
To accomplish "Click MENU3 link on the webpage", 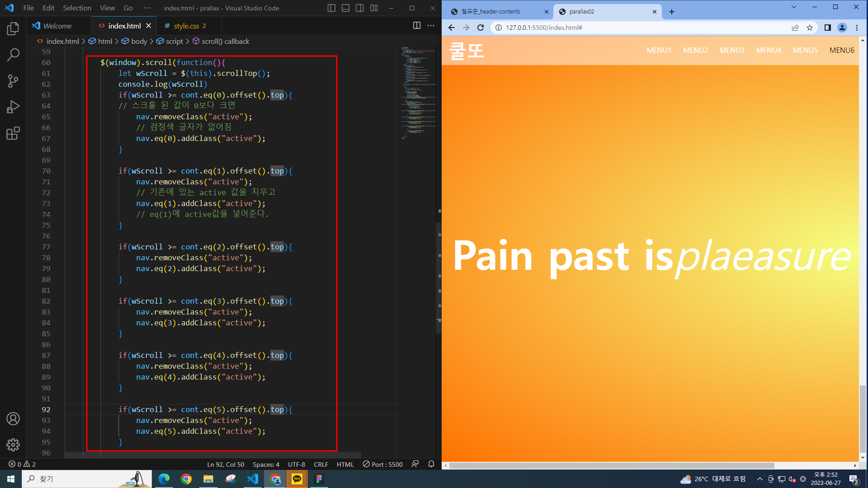I will [x=732, y=50].
